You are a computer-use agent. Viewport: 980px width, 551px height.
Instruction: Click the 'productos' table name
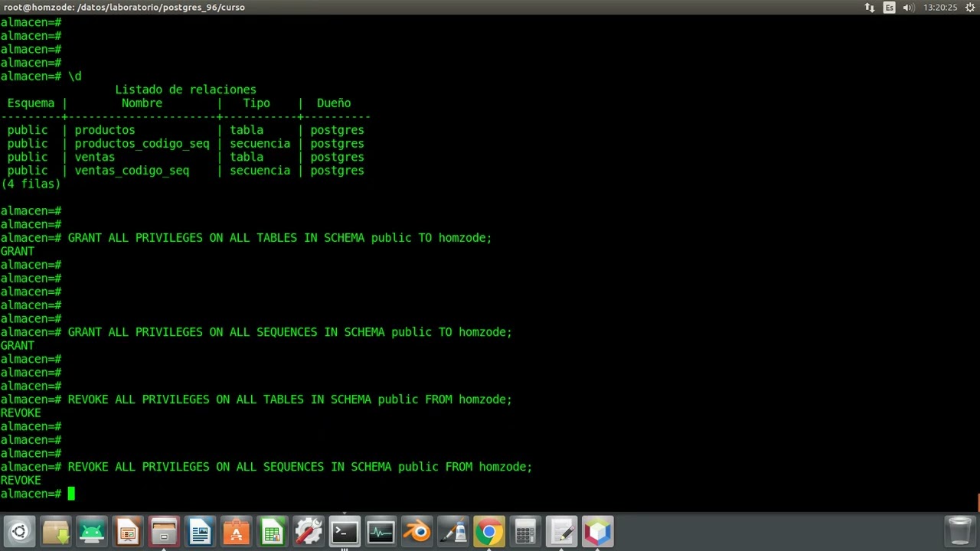coord(105,130)
